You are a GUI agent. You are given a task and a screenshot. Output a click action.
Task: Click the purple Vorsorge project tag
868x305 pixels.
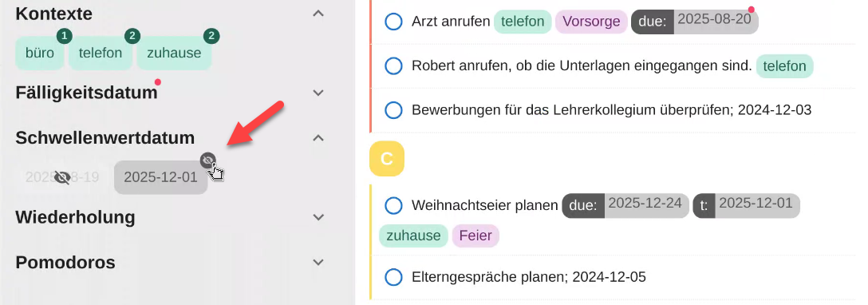click(x=591, y=22)
